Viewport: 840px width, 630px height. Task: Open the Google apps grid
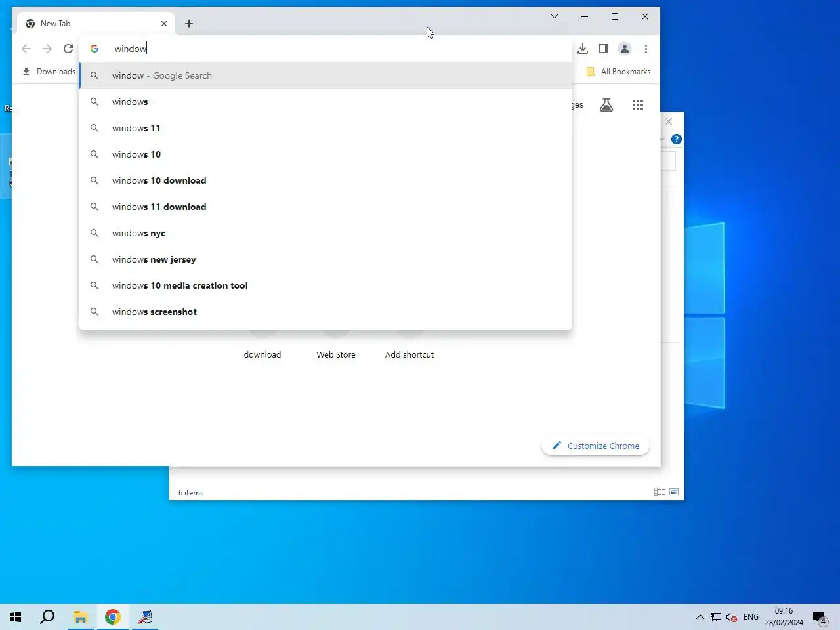click(x=638, y=105)
